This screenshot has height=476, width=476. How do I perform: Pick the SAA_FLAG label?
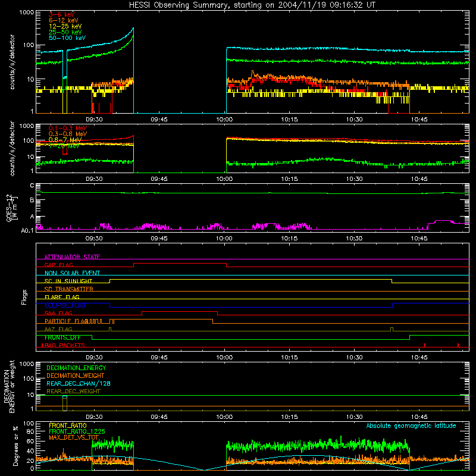coord(58,313)
